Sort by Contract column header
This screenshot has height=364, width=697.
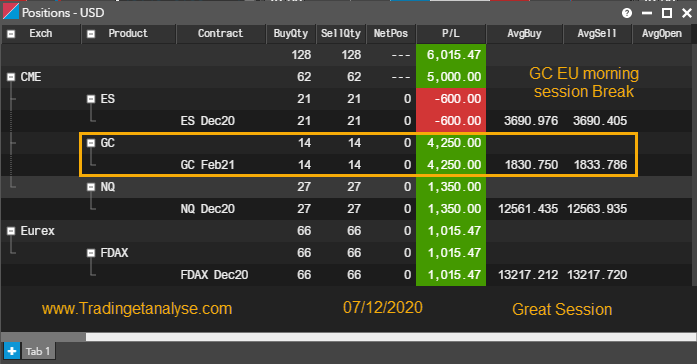220,34
